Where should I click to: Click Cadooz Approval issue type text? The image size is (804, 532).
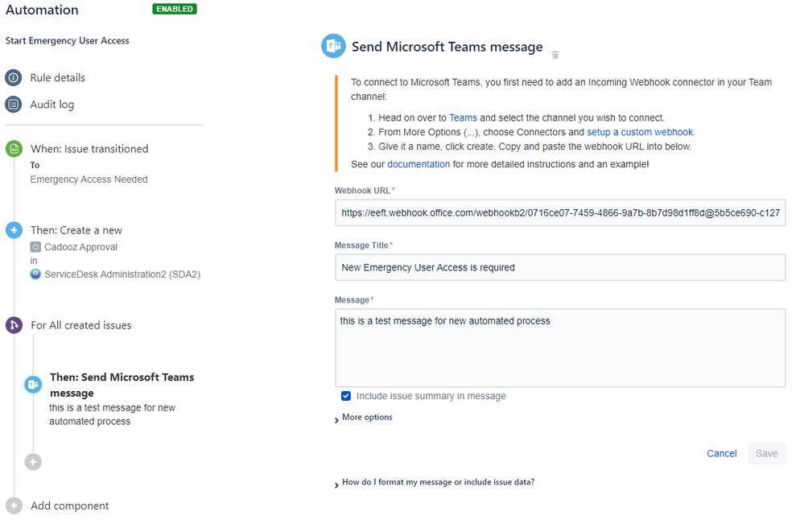coord(81,247)
